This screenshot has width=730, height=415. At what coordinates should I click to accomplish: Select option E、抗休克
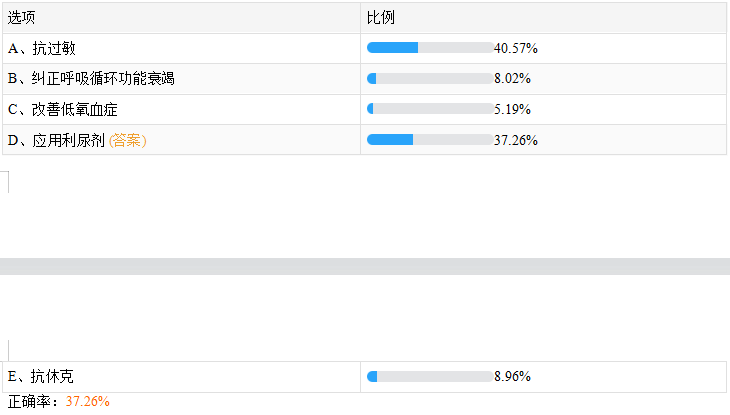[x=40, y=377]
